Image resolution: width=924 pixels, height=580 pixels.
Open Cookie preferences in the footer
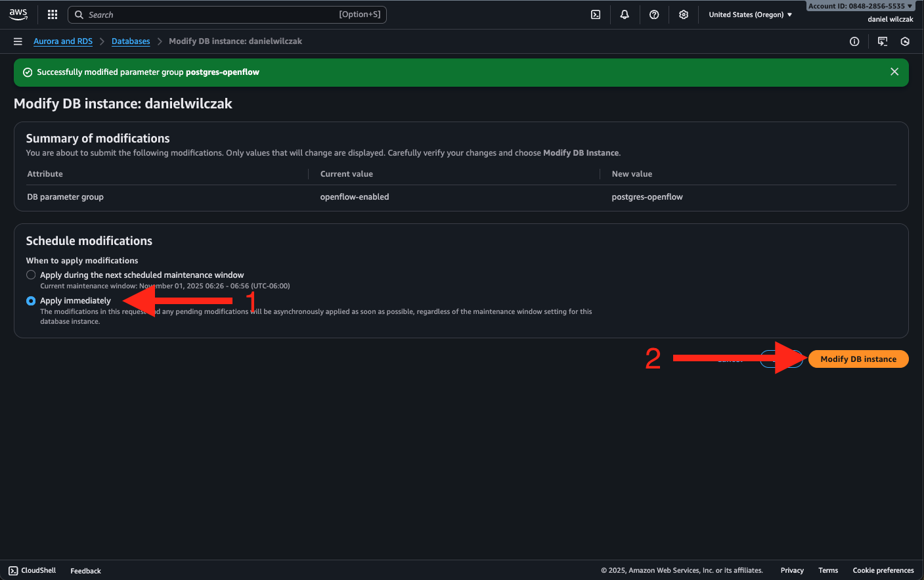pos(883,570)
